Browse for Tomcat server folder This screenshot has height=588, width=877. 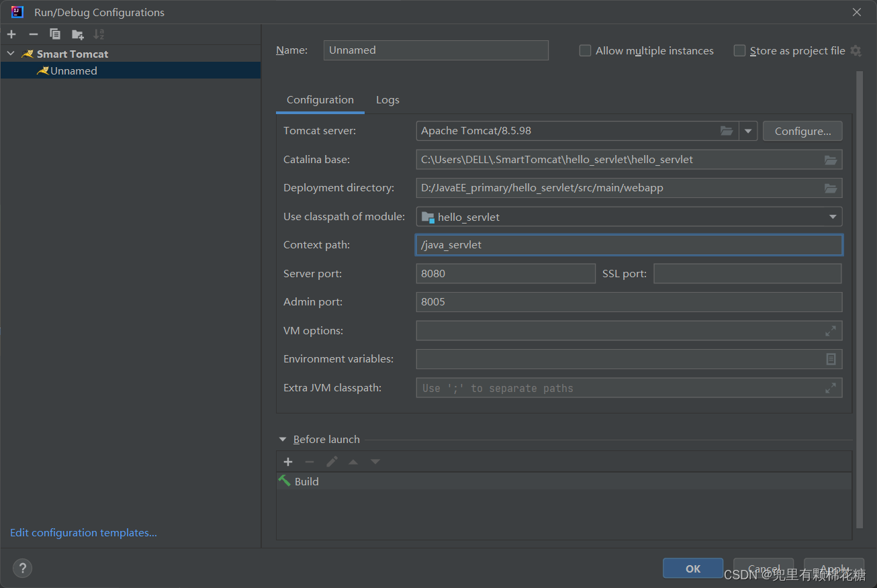point(727,131)
